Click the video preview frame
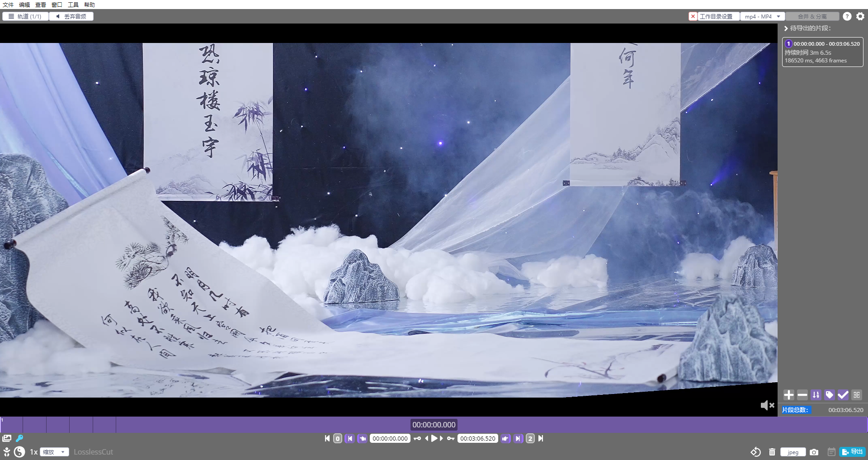This screenshot has height=460, width=868. pos(389,220)
